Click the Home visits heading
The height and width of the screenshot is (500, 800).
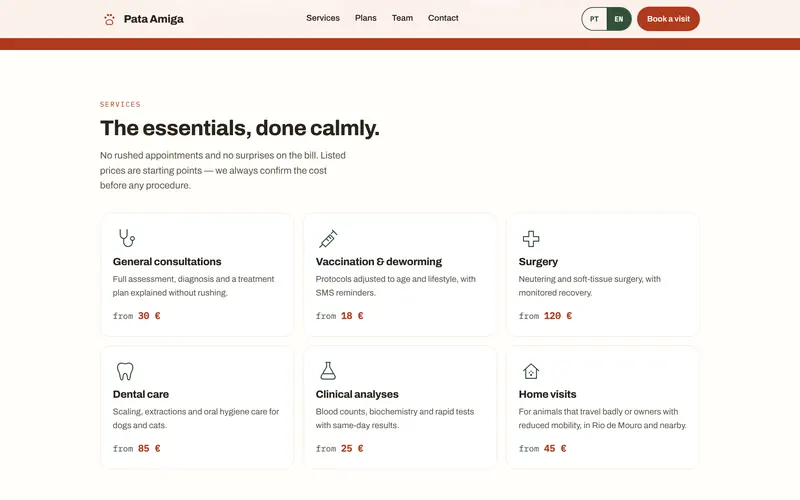(547, 394)
